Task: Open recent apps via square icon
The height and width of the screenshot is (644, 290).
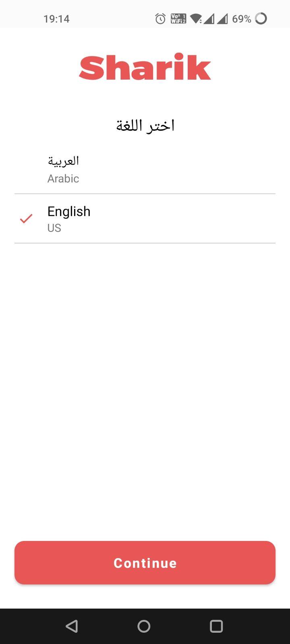Action: (x=216, y=626)
